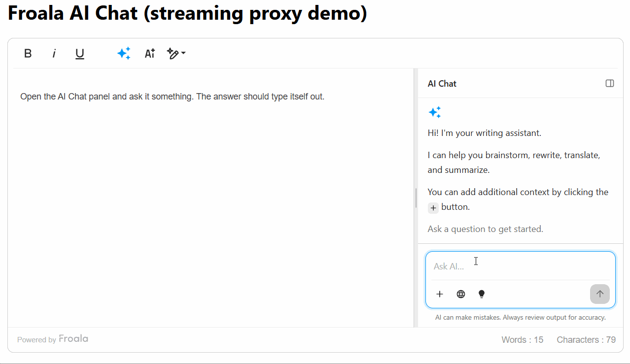630x364 pixels.
Task: Click the Words : 15 counter
Action: 523,340
